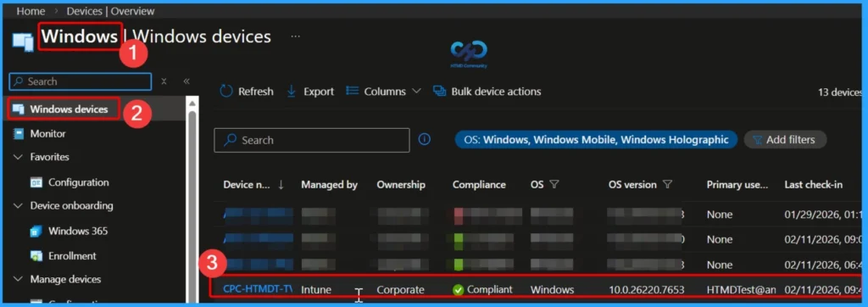The height and width of the screenshot is (307, 868).
Task: Open device CPC-HTMDT link
Action: point(258,288)
